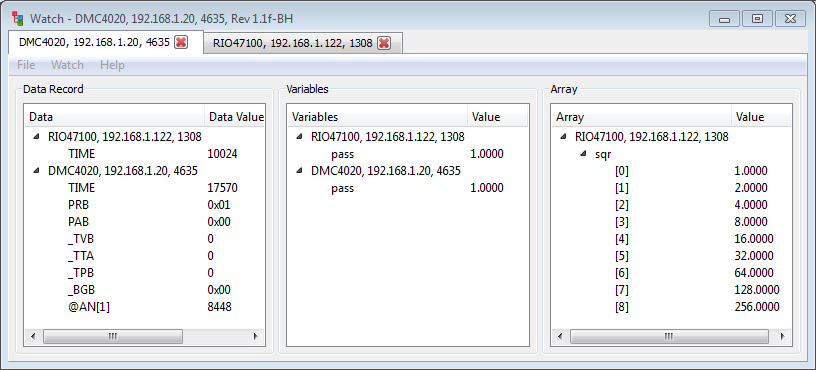This screenshot has width=816, height=370.
Task: Select array element [6]
Action: [672, 273]
